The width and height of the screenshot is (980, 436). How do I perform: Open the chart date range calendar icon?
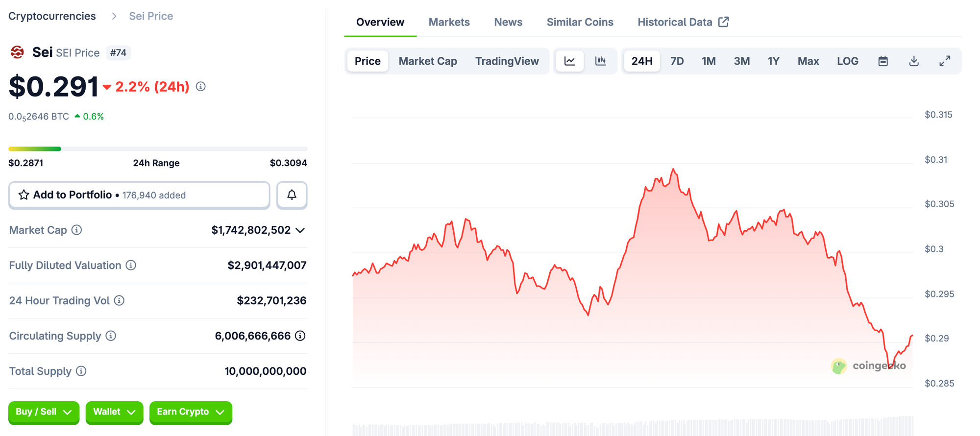tap(883, 61)
